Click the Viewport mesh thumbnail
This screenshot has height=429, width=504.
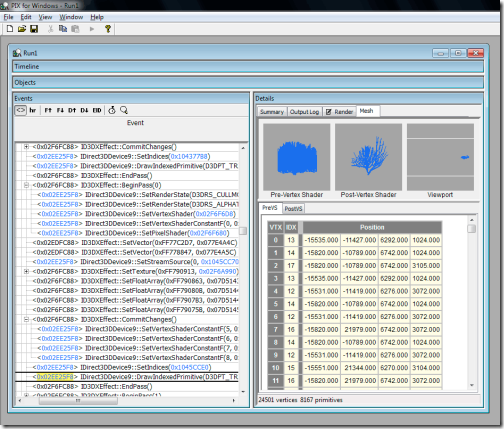(x=440, y=157)
